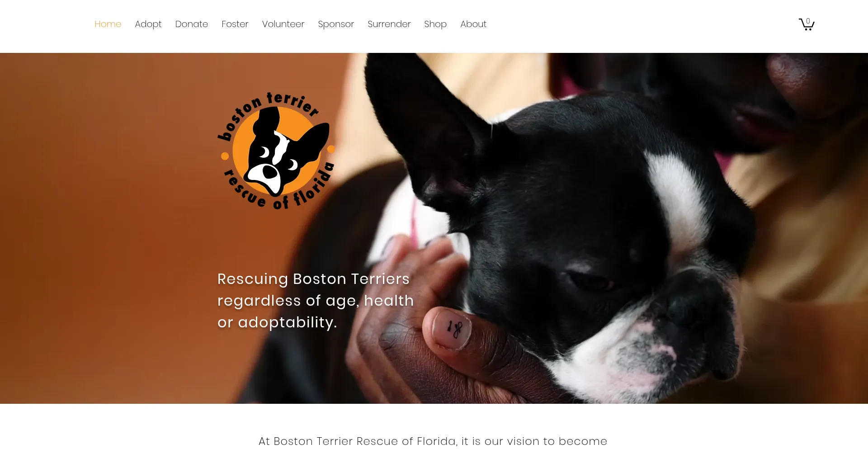Open the Adopt page
This screenshot has height=449, width=868.
point(148,24)
